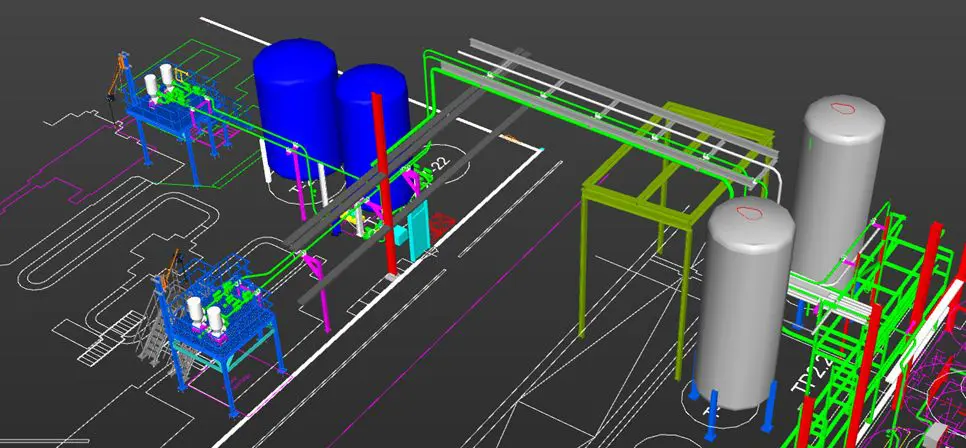Viewport: 966px width, 448px height.
Task: Select white vessels on the upper-left skid
Action: point(159,84)
